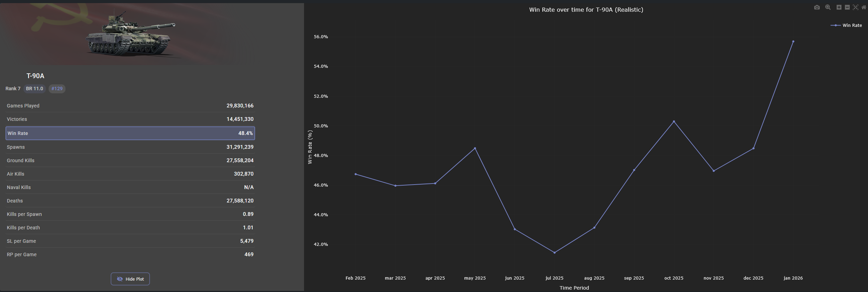868x292 pixels.
Task: Open the #129 ranking badge
Action: click(57, 89)
